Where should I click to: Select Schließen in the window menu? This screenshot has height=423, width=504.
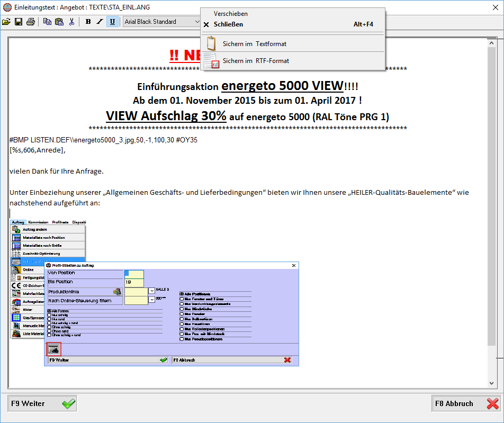point(293,24)
